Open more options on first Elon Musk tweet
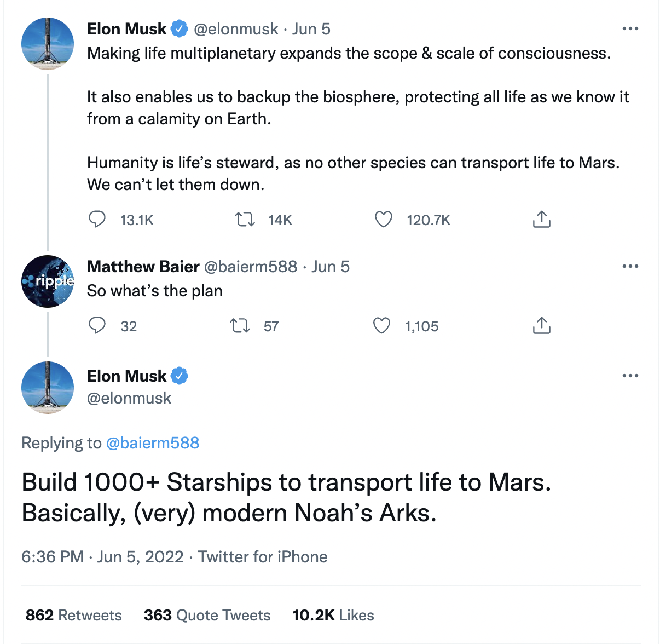660x644 pixels. (630, 28)
